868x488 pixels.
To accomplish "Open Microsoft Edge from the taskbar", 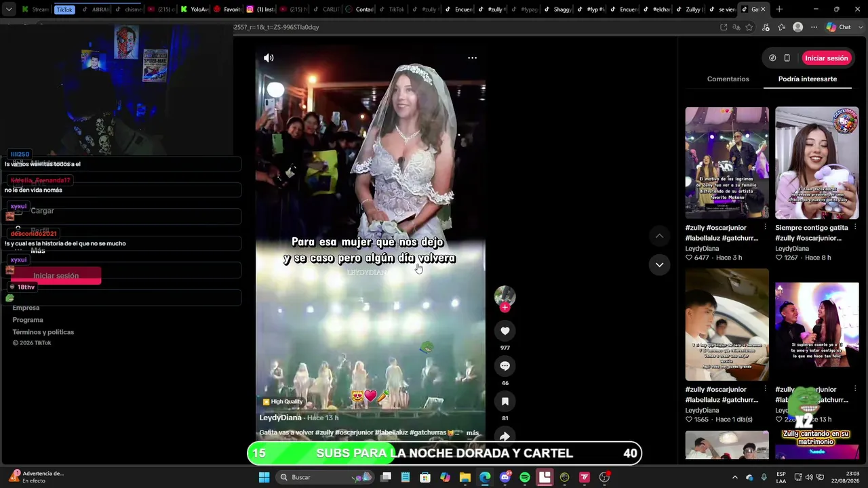I will click(x=485, y=477).
